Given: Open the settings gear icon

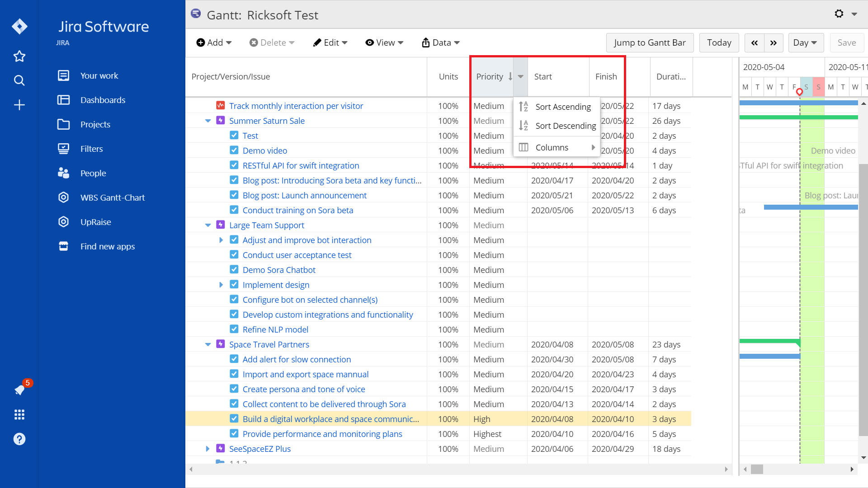Looking at the screenshot, I should pyautogui.click(x=839, y=14).
